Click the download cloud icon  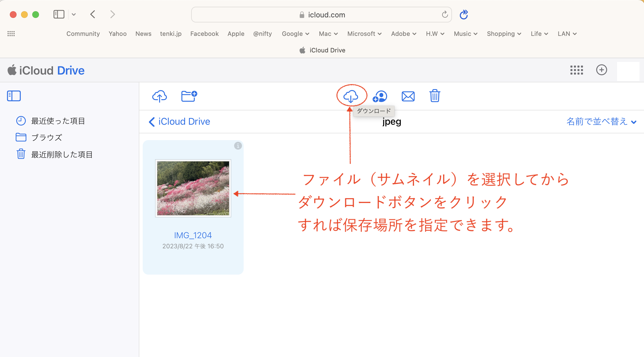pyautogui.click(x=351, y=96)
